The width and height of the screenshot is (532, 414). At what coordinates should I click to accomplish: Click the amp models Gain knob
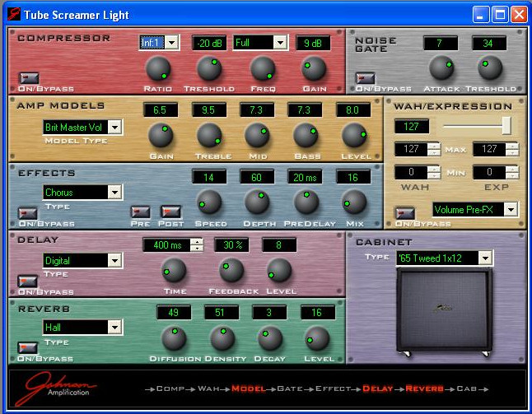click(161, 135)
